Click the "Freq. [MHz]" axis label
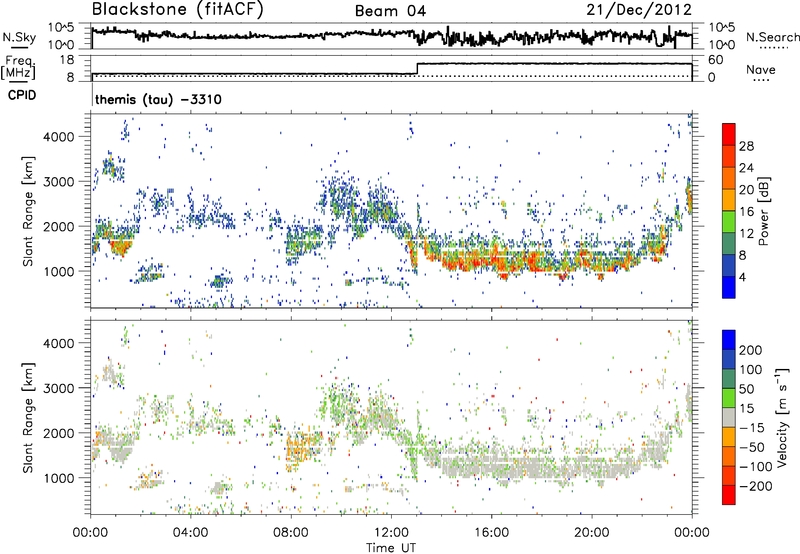 [x=18, y=67]
